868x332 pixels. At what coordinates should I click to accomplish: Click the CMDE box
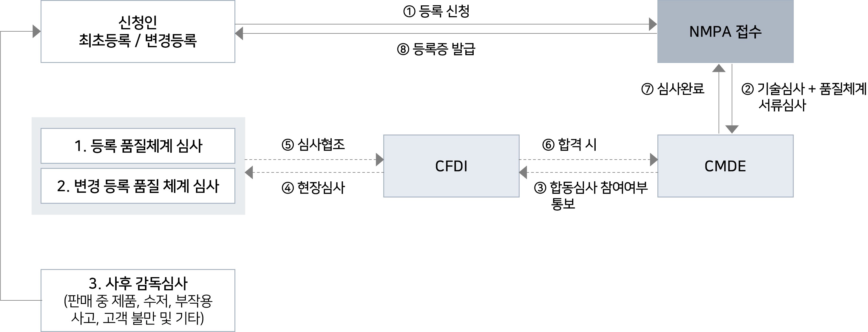[725, 166]
